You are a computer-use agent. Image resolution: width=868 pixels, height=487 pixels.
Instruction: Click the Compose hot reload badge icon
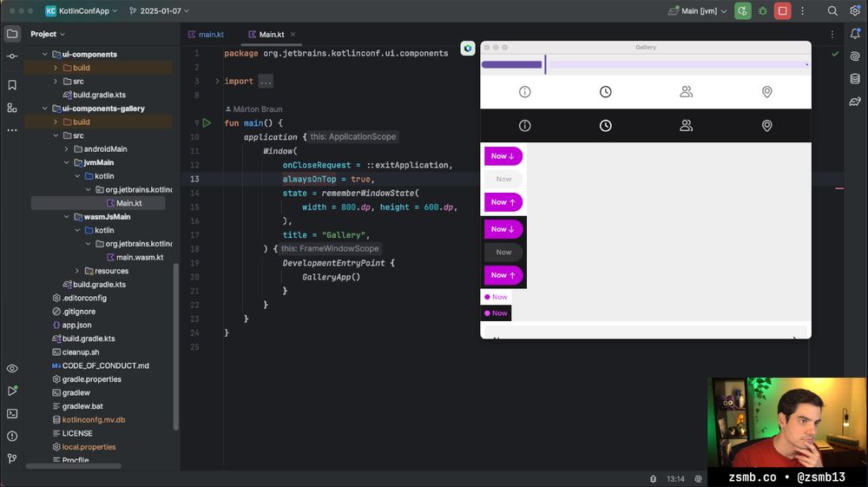(x=468, y=49)
